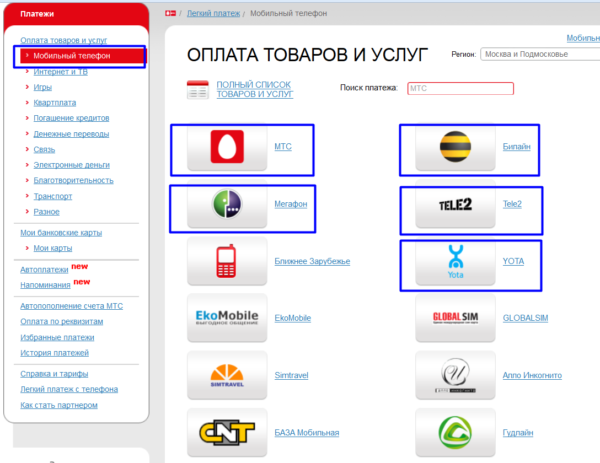This screenshot has width=600, height=463.
Task: Click the TELE2 logo tile
Action: tap(455, 205)
